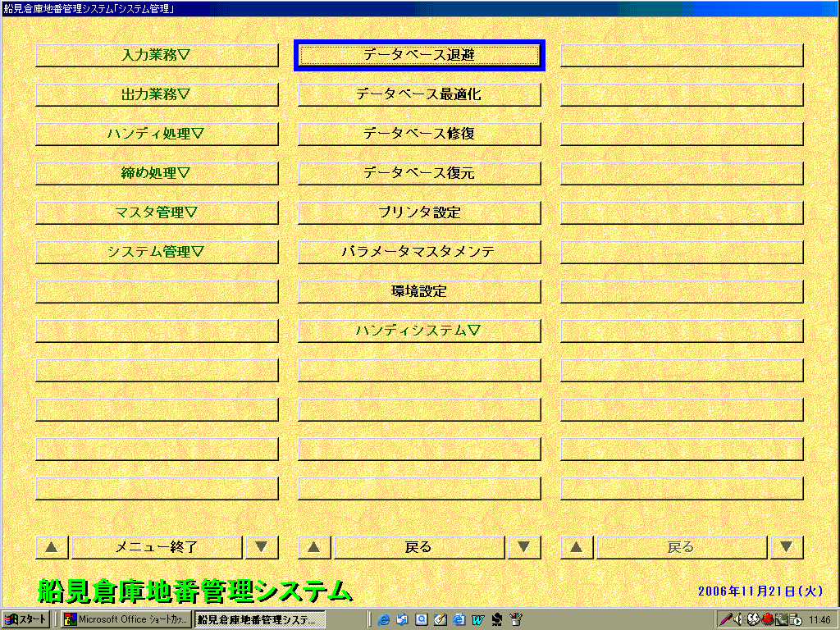840x630 pixels.
Task: Launch Internet Explorer from the quick launch bar
Action: pos(383,619)
